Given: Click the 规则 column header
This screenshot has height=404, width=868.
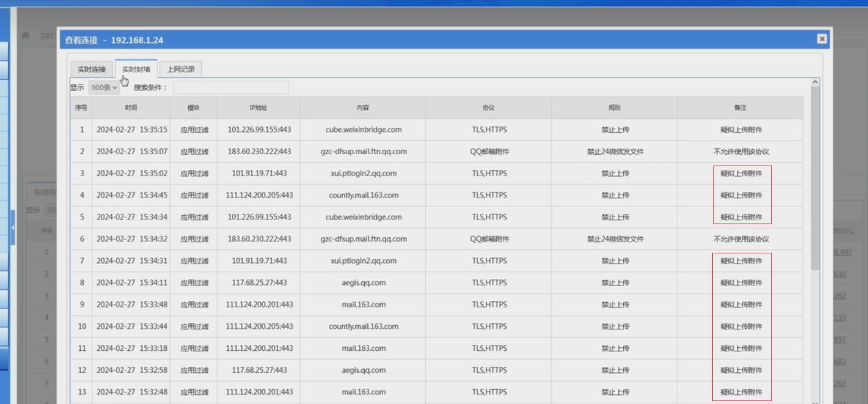Looking at the screenshot, I should tap(614, 108).
